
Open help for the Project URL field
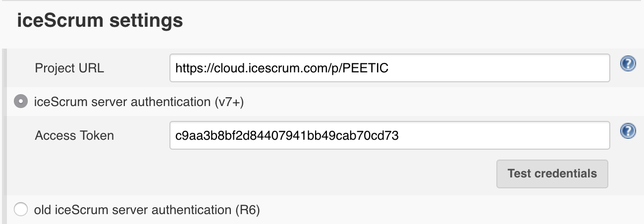(628, 63)
